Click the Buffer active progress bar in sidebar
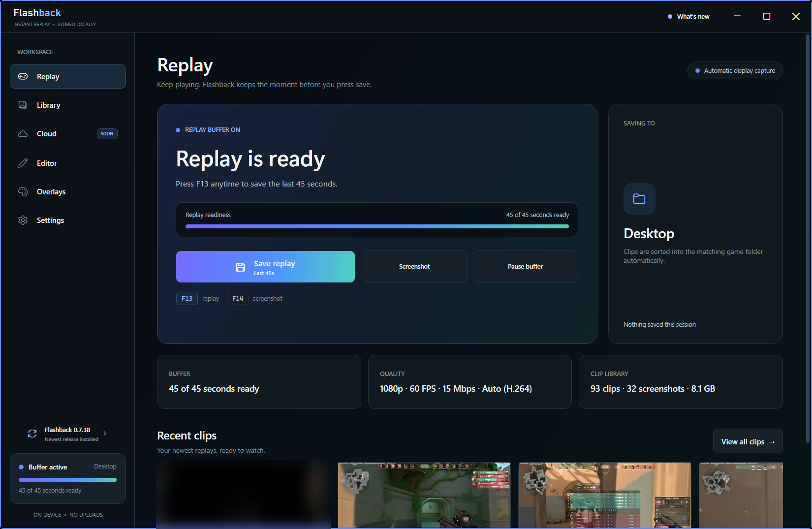The width and height of the screenshot is (812, 529). click(x=68, y=480)
